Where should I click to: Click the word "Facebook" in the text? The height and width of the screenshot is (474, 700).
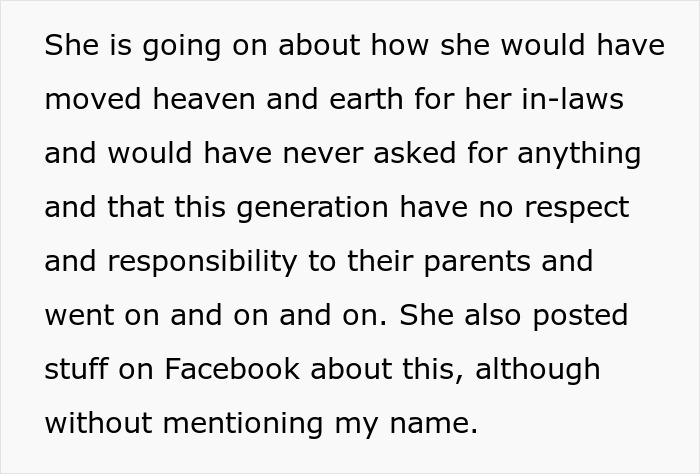pyautogui.click(x=232, y=368)
